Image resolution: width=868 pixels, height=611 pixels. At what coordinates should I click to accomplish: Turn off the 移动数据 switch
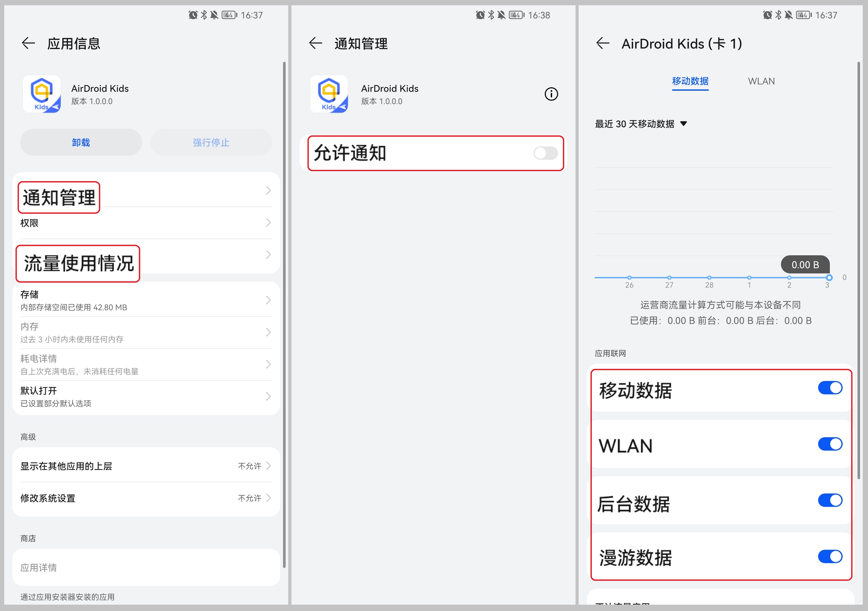pyautogui.click(x=830, y=388)
